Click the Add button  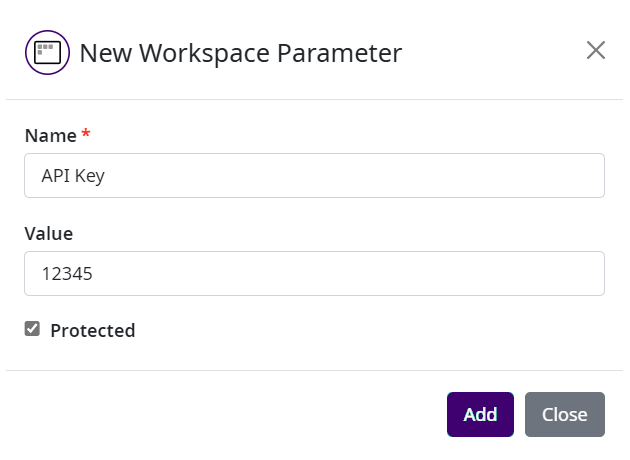(480, 414)
